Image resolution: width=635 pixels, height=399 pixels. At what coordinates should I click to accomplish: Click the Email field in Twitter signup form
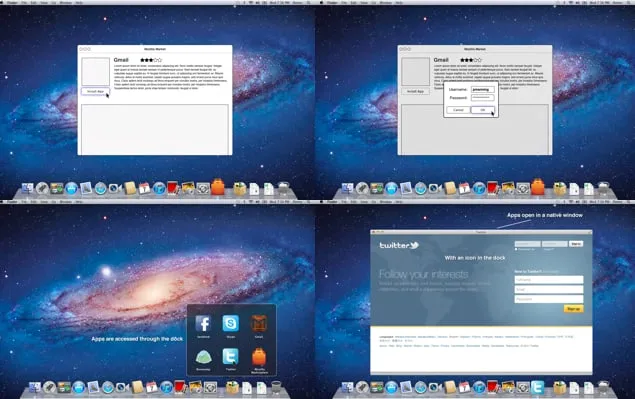coord(549,289)
